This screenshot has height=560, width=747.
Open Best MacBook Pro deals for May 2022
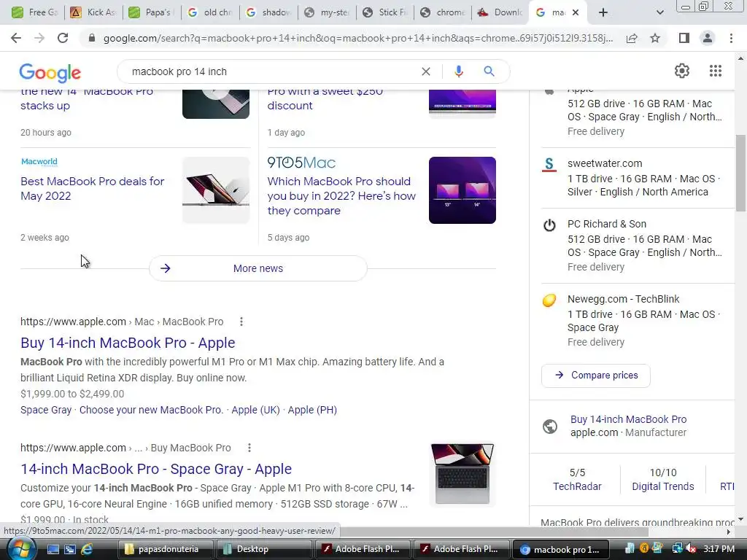click(x=93, y=189)
